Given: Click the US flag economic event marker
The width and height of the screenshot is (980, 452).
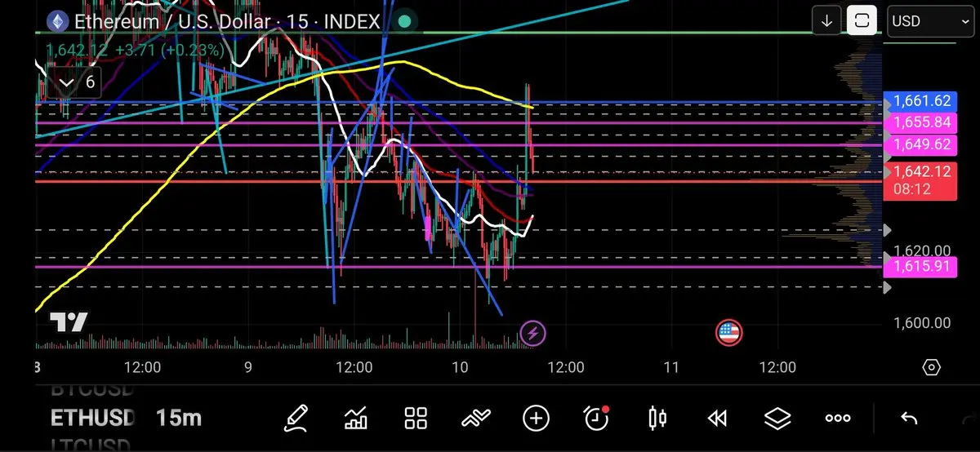Looking at the screenshot, I should [x=728, y=333].
